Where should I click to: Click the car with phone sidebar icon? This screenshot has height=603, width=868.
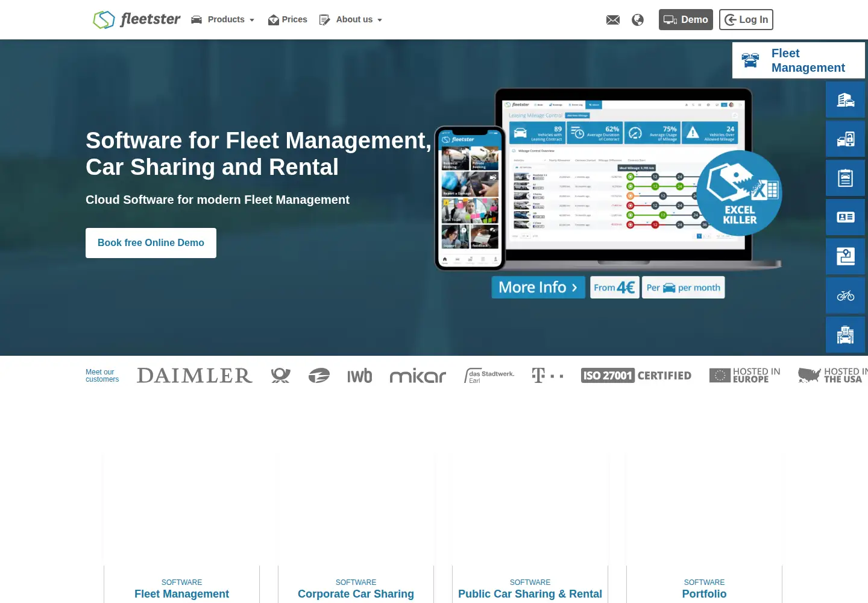click(x=846, y=139)
